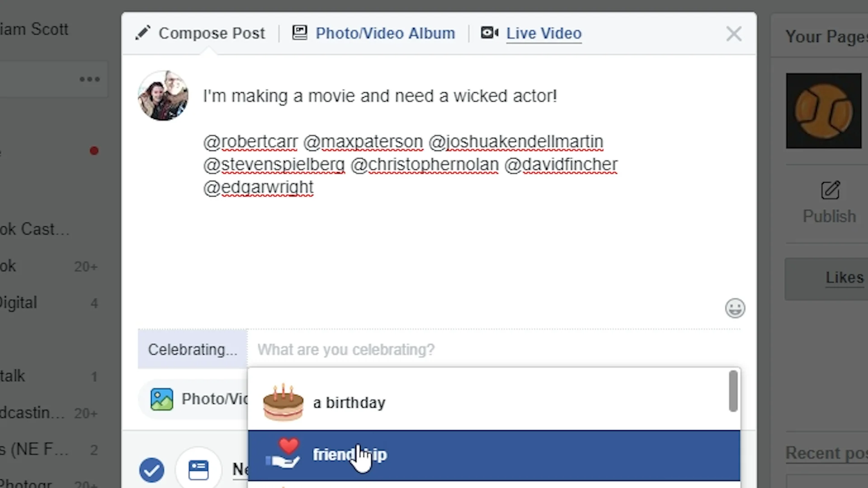Image resolution: width=868 pixels, height=488 pixels.
Task: Select the friendship option
Action: tap(494, 455)
